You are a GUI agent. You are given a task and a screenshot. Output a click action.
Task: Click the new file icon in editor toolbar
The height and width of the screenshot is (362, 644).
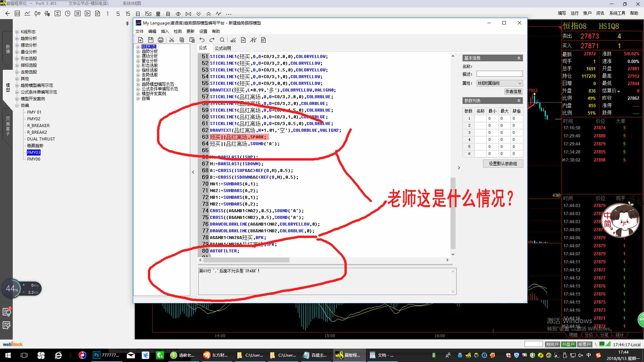point(141,40)
